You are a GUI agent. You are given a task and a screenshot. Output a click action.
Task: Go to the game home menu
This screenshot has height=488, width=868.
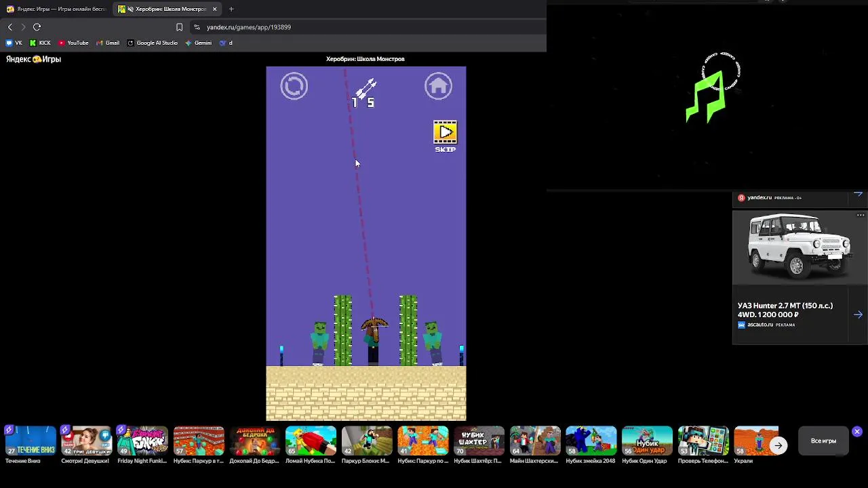point(438,87)
